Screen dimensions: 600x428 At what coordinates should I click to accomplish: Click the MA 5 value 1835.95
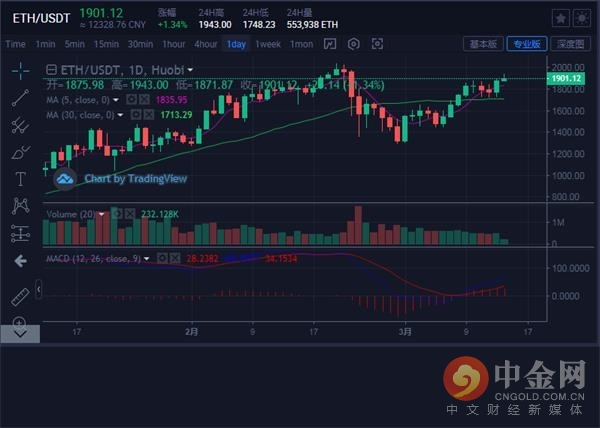(171, 100)
